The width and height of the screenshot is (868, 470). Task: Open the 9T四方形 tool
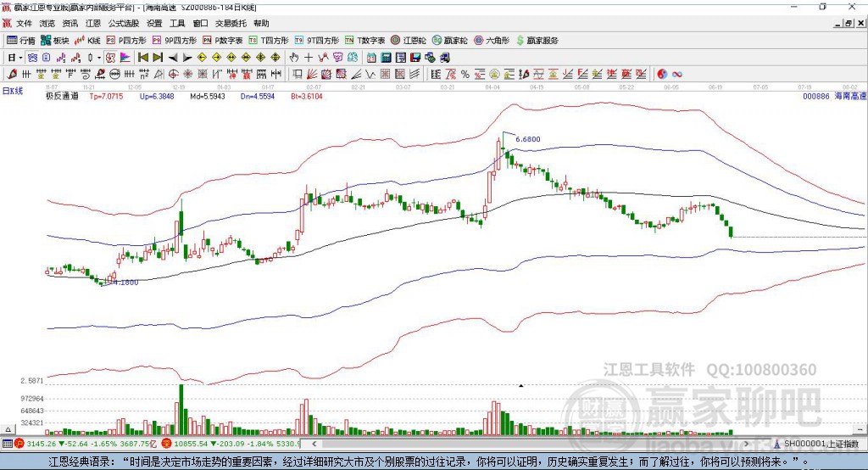(x=317, y=41)
